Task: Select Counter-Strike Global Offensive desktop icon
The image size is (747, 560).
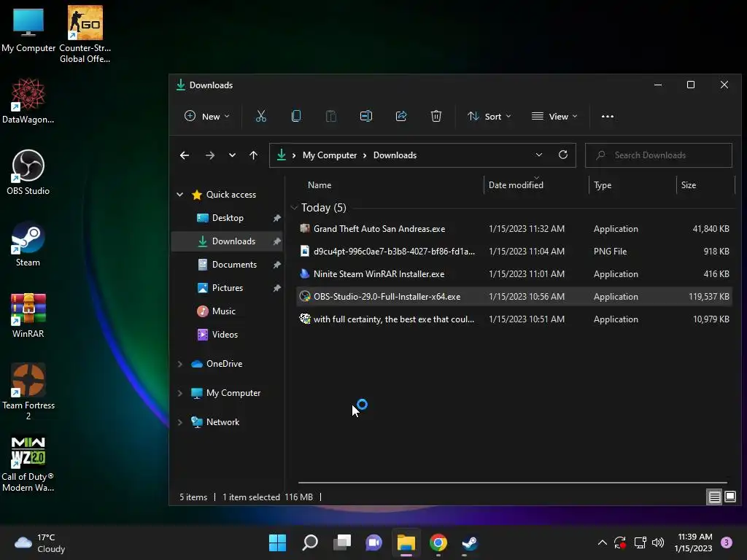Action: 85,34
